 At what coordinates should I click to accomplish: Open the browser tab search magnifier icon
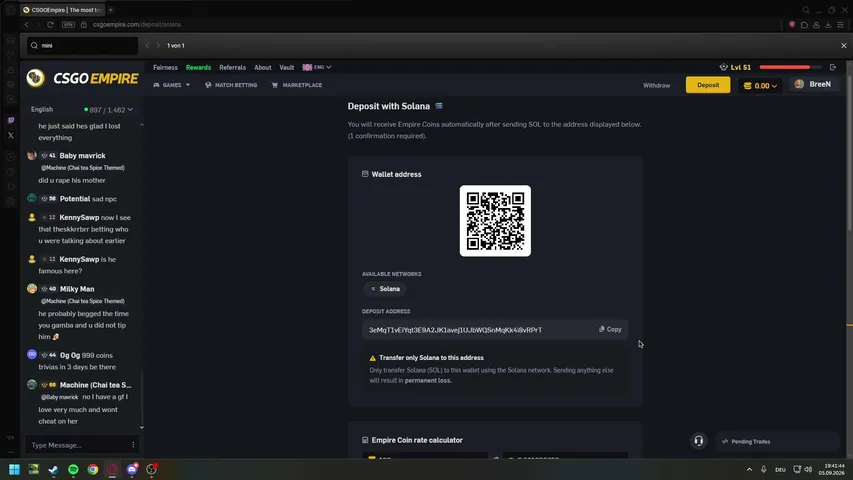[x=806, y=10]
